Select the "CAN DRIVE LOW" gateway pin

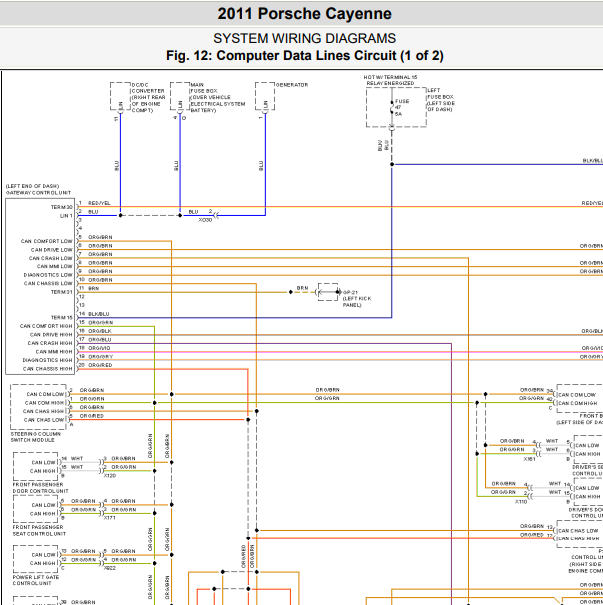point(52,250)
